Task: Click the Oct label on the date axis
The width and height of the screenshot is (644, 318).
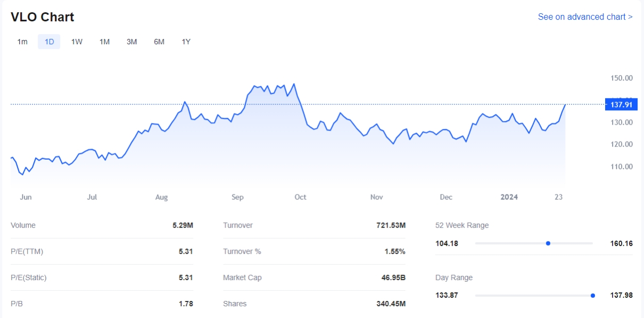Action: [x=300, y=197]
